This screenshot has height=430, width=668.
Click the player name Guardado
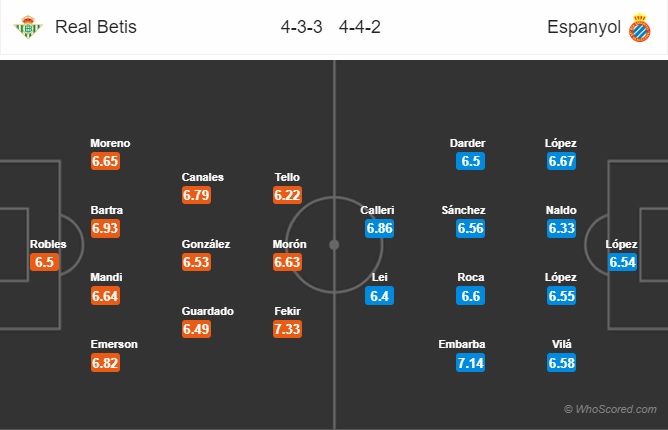pyautogui.click(x=208, y=311)
